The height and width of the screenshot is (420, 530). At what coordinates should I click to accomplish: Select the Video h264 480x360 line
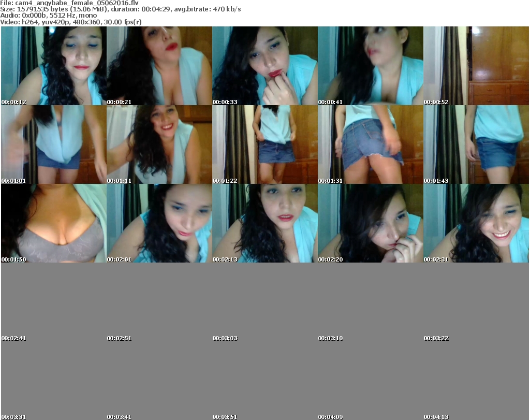[x=70, y=22]
